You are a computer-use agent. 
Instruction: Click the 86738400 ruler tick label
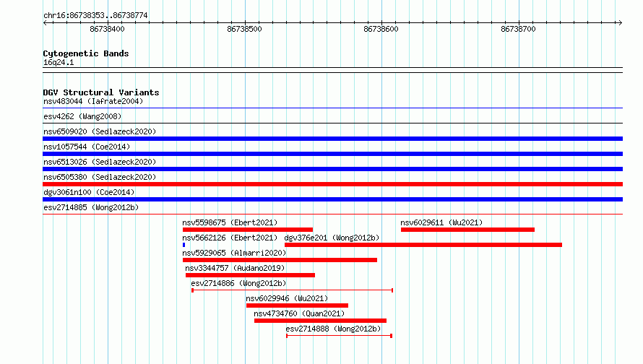(107, 29)
